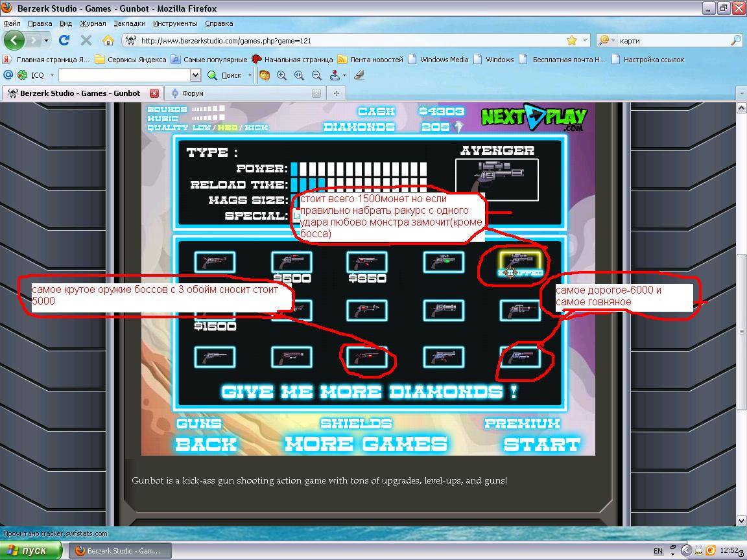Open the Файл menu
This screenshot has height=560, width=747.
(x=12, y=23)
